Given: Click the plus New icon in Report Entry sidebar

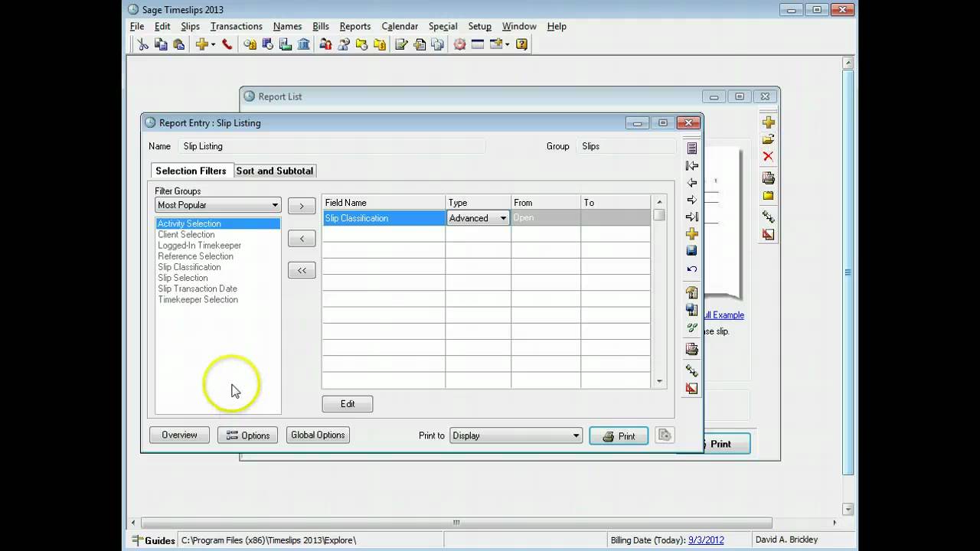Looking at the screenshot, I should pyautogui.click(x=692, y=233).
